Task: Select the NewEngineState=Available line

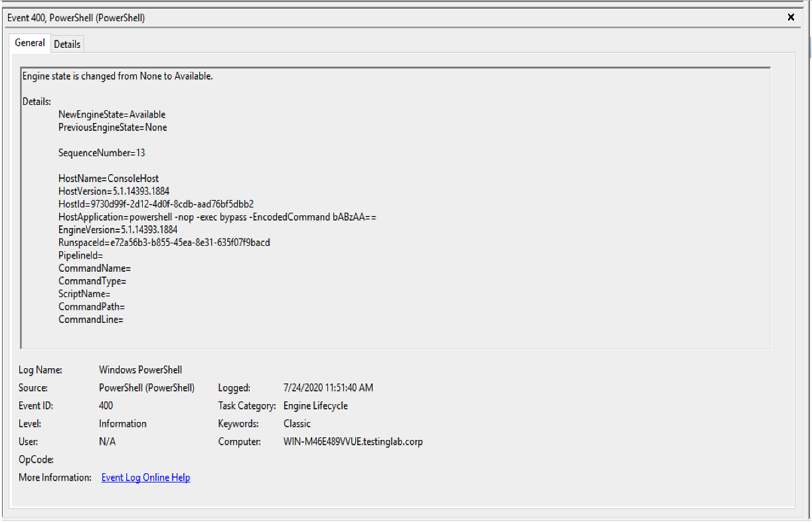Action: pos(112,114)
